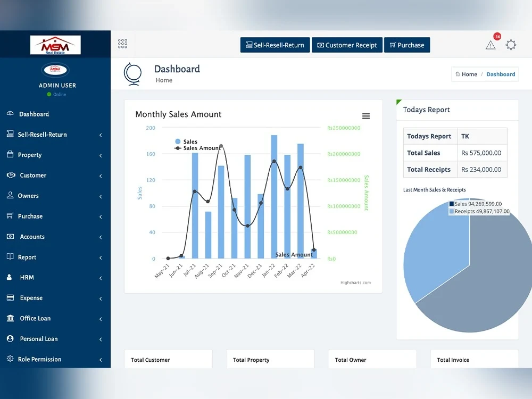Click the Rs 575,000.00 Total Sales value
This screenshot has width=532, height=399.
point(481,153)
